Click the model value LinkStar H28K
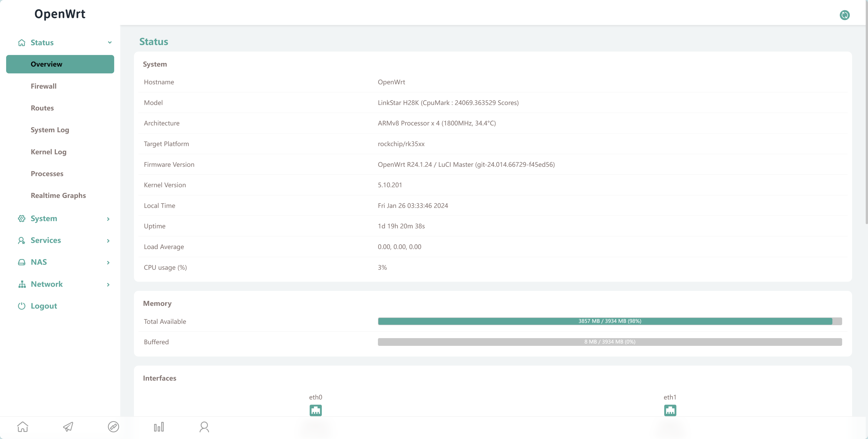This screenshot has height=439, width=868. [x=448, y=102]
